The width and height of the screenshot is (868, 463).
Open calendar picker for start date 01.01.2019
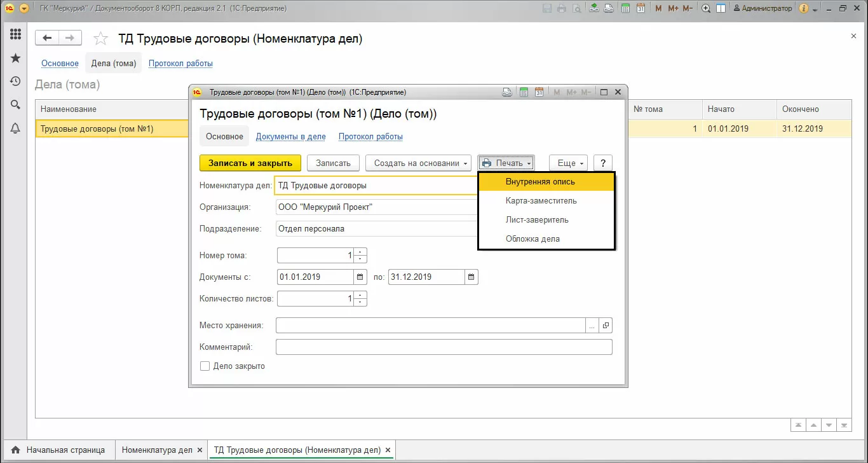point(360,277)
